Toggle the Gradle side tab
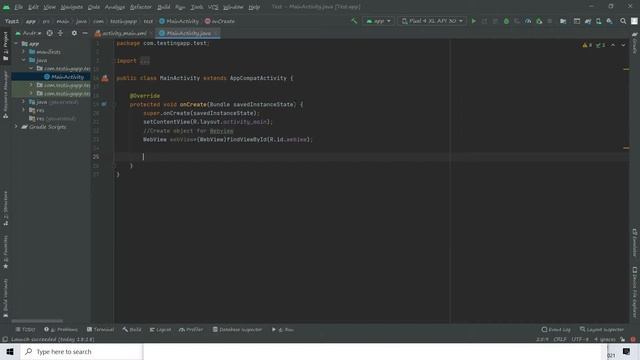 (x=635, y=43)
